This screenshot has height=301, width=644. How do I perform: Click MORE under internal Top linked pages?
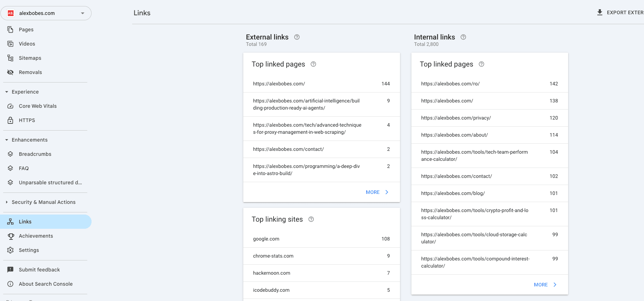point(545,285)
